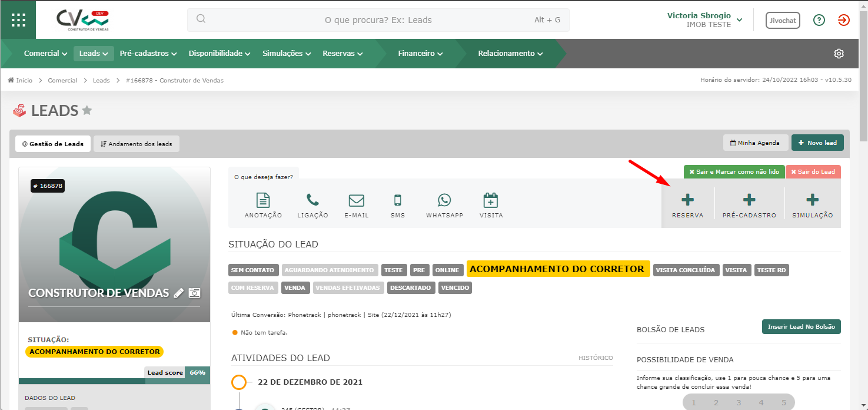The width and height of the screenshot is (868, 410).
Task: Select ACOMPANHAMENTO DO CORRETOR status tag
Action: 557,269
